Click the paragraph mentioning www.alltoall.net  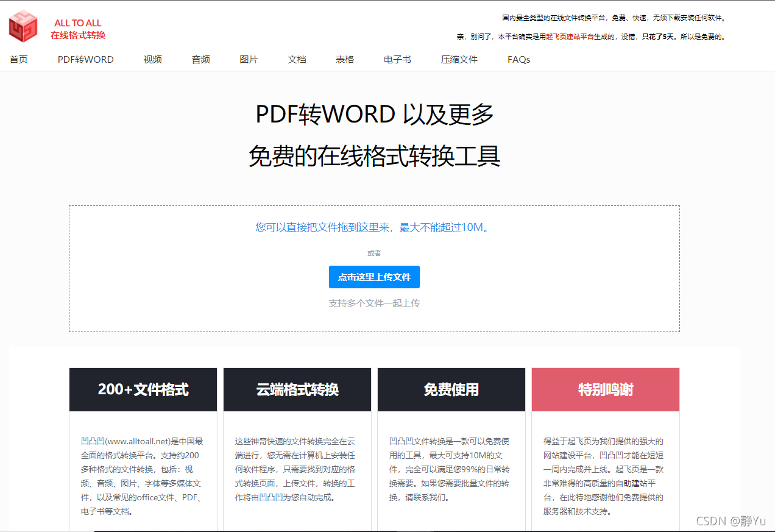coord(143,476)
